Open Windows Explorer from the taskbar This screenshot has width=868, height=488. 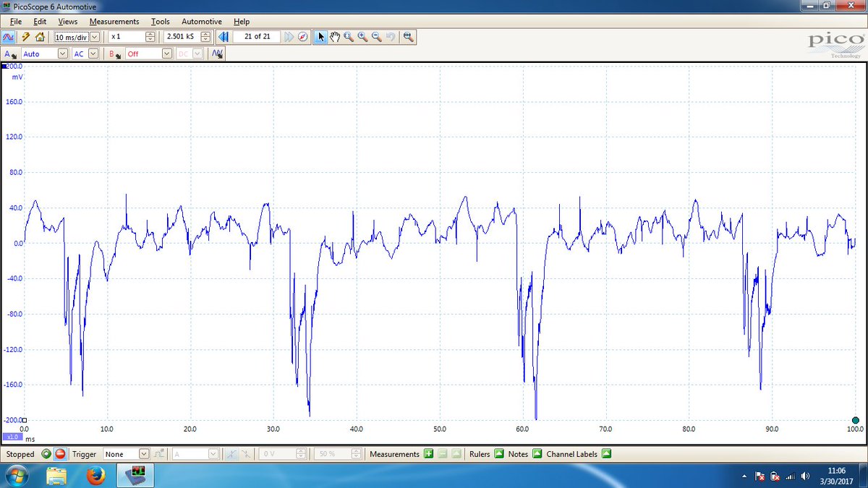point(56,476)
